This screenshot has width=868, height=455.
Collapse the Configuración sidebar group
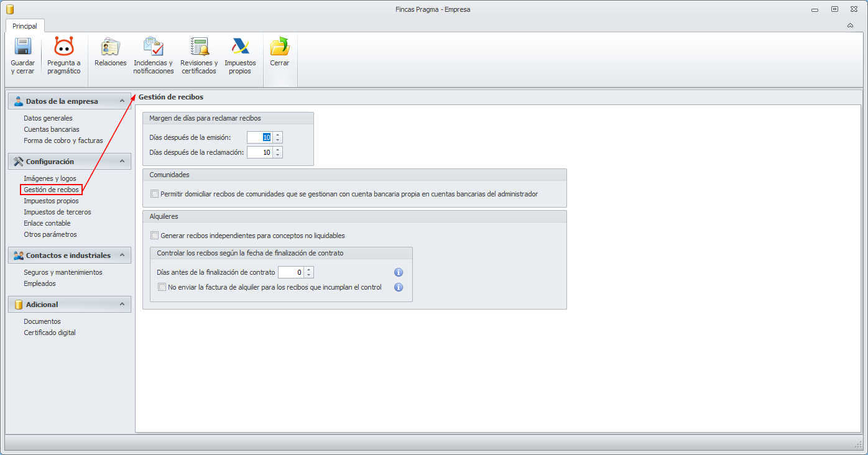click(x=122, y=162)
